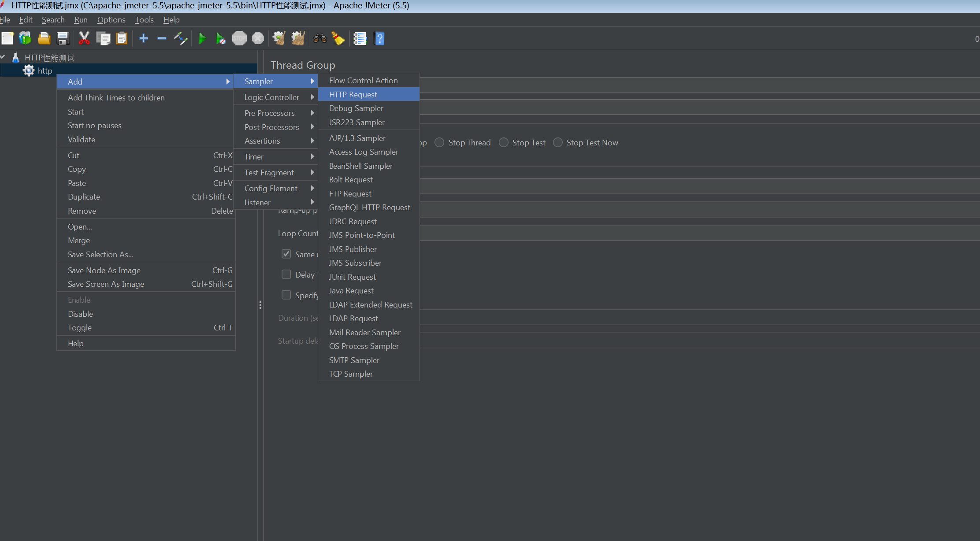Click the Shutdown test icon
Viewport: 980px width, 541px height.
(x=258, y=38)
